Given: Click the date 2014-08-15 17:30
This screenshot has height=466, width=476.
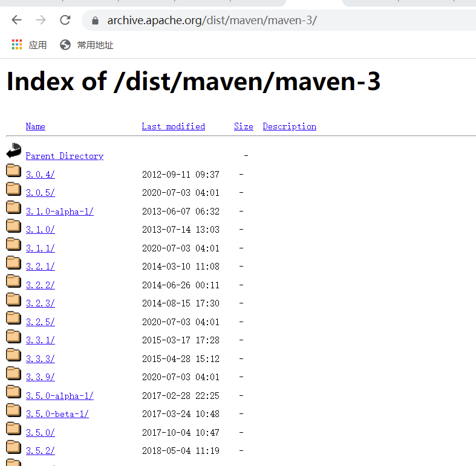Looking at the screenshot, I should (x=181, y=303).
